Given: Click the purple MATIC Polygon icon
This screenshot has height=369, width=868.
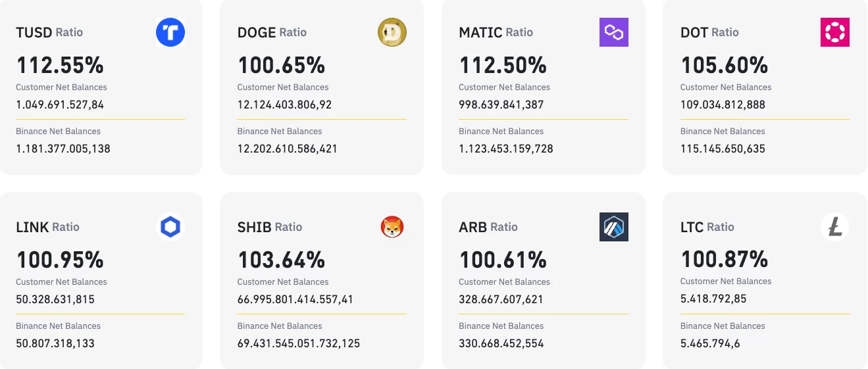Looking at the screenshot, I should pos(614,32).
